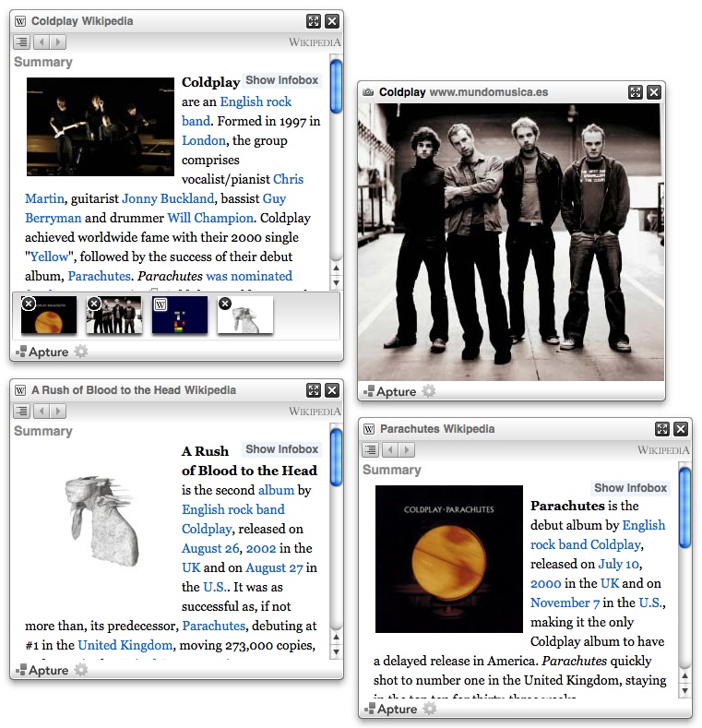Click the Parachutes album cover image
The height and width of the screenshot is (728, 702).
point(449,559)
